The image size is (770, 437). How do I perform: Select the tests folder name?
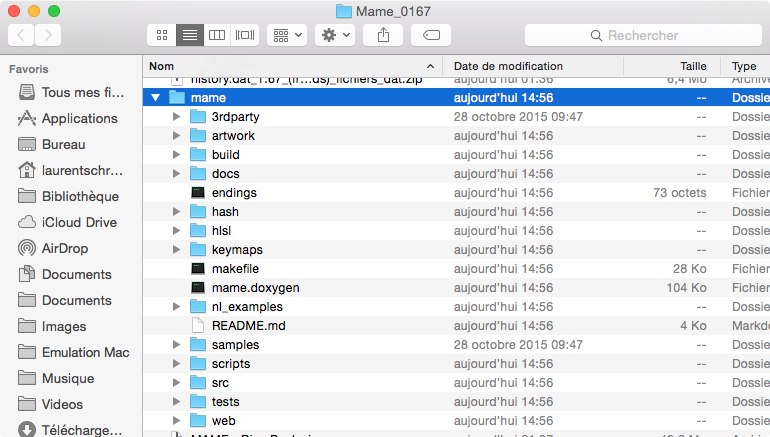click(225, 402)
